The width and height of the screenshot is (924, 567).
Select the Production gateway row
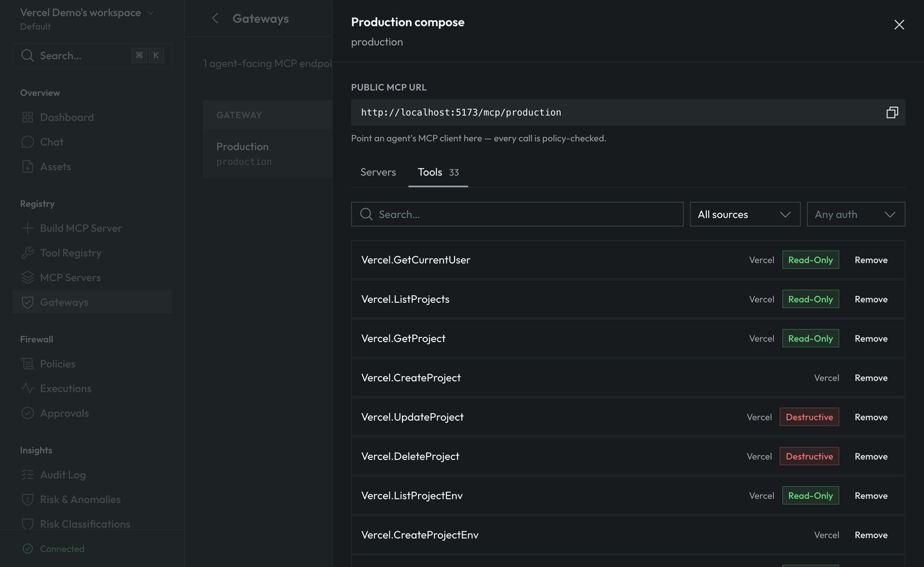(x=268, y=154)
